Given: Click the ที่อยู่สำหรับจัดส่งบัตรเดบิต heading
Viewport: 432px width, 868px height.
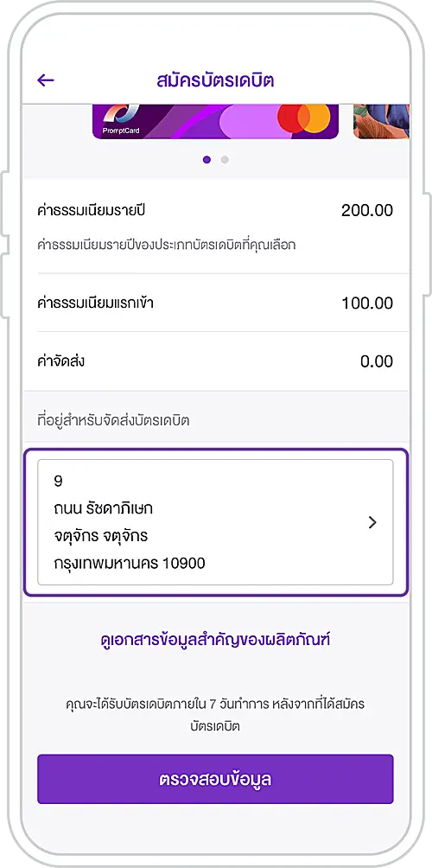Looking at the screenshot, I should [113, 420].
